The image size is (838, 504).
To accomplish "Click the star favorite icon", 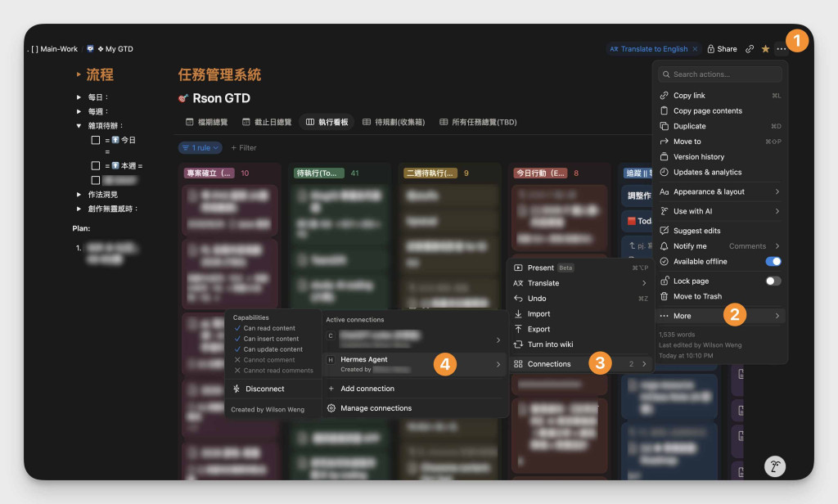I will pos(765,48).
